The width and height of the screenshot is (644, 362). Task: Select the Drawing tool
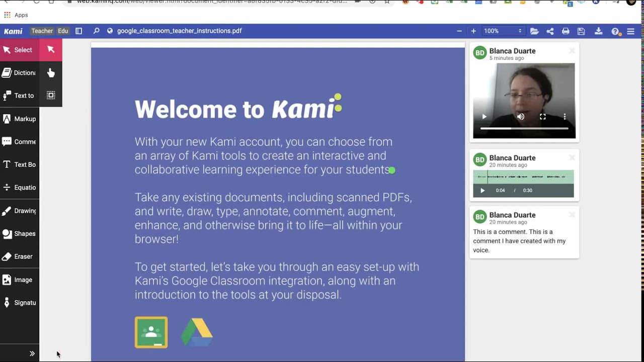pyautogui.click(x=19, y=211)
